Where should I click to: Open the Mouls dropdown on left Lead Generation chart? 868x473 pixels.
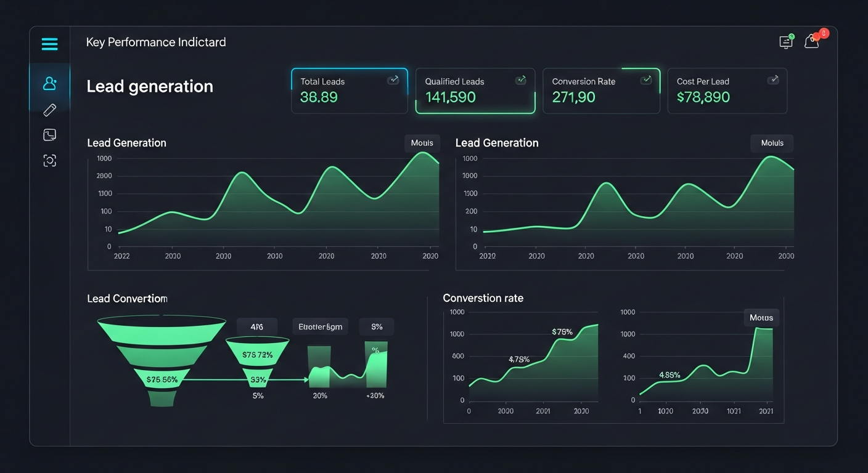422,143
